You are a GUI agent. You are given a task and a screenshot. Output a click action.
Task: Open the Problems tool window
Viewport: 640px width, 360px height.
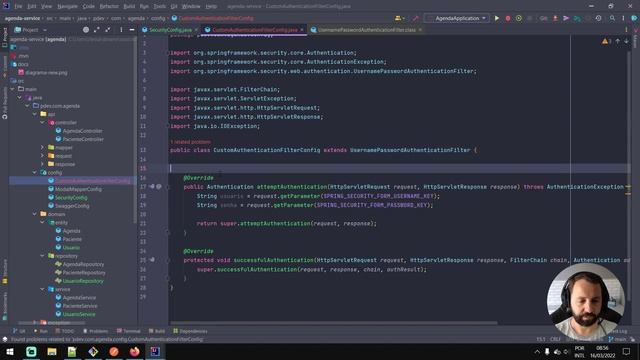click(x=96, y=331)
